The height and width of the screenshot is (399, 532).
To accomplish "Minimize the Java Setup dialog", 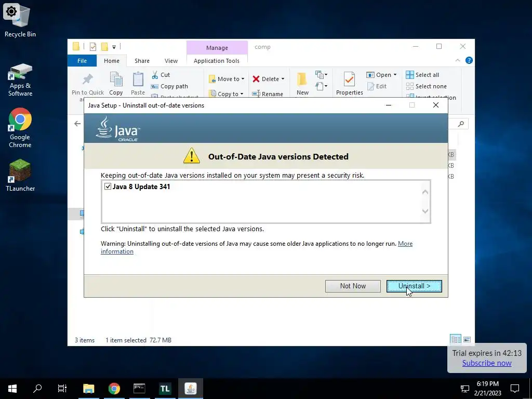I will coord(389,105).
